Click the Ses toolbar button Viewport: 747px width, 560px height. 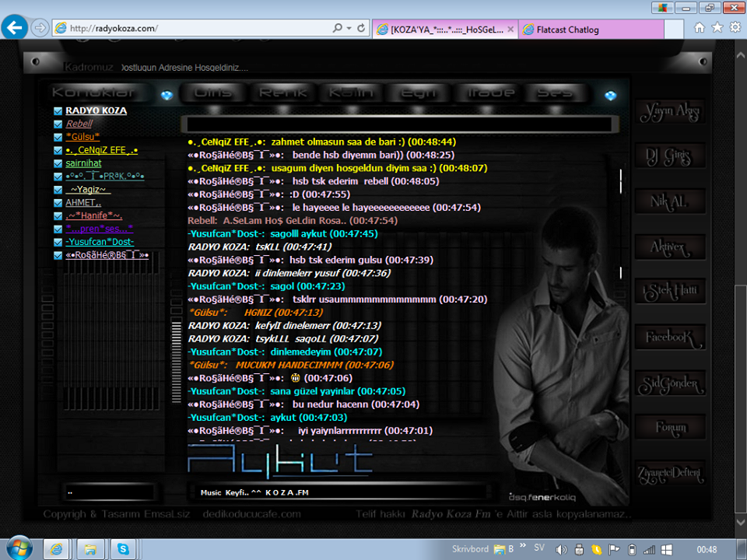tap(556, 93)
